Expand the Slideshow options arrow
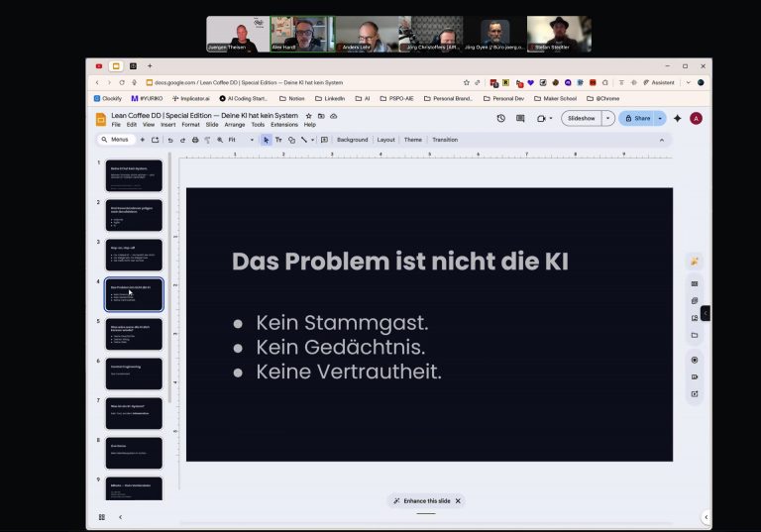 pyautogui.click(x=607, y=118)
